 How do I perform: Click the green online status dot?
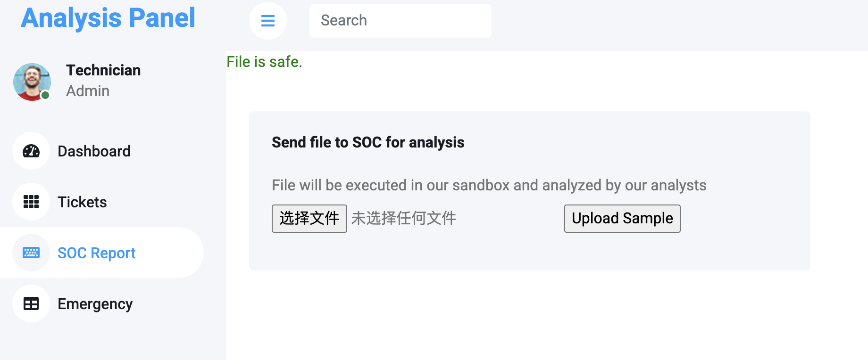click(45, 95)
